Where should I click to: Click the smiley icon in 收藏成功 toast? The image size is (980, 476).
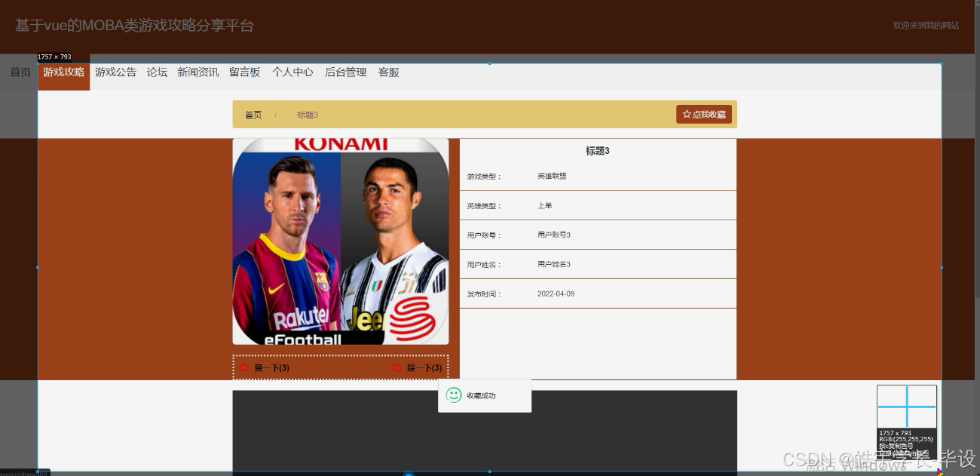(454, 395)
